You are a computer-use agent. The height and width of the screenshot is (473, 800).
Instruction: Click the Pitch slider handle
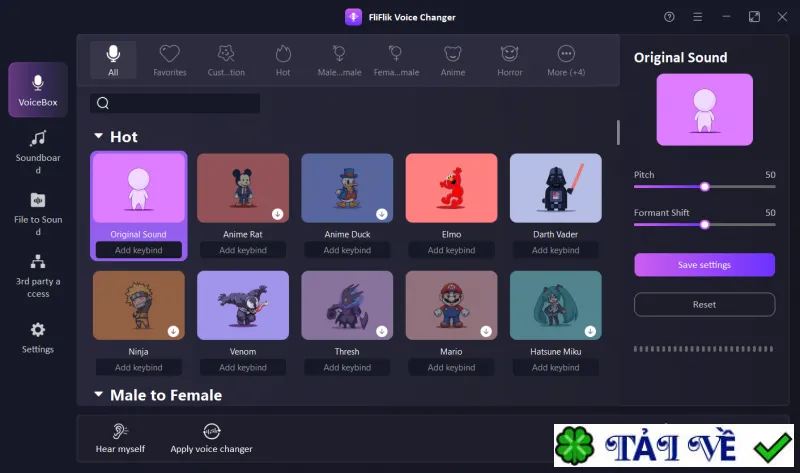tap(705, 187)
